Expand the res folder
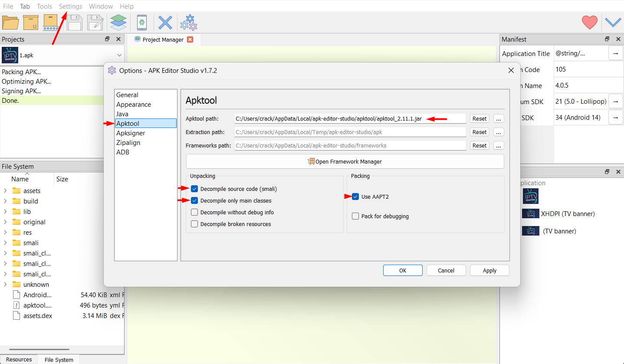The image size is (624, 364). tap(5, 232)
